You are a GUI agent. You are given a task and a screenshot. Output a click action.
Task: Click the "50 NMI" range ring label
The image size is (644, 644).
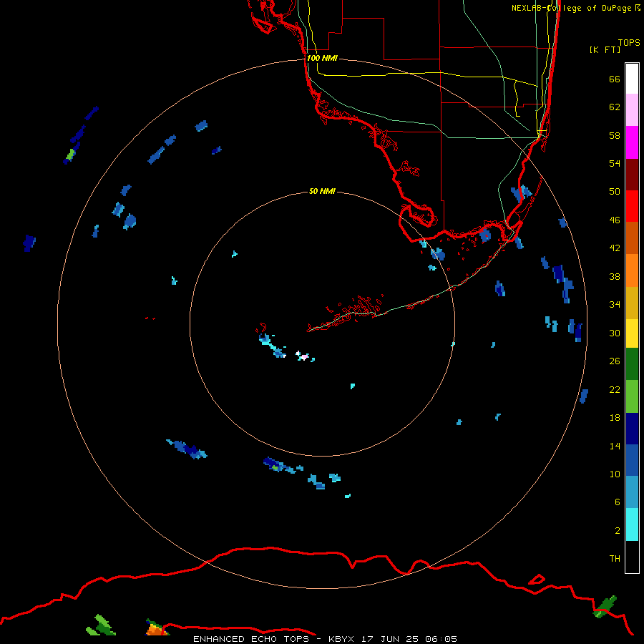click(322, 191)
